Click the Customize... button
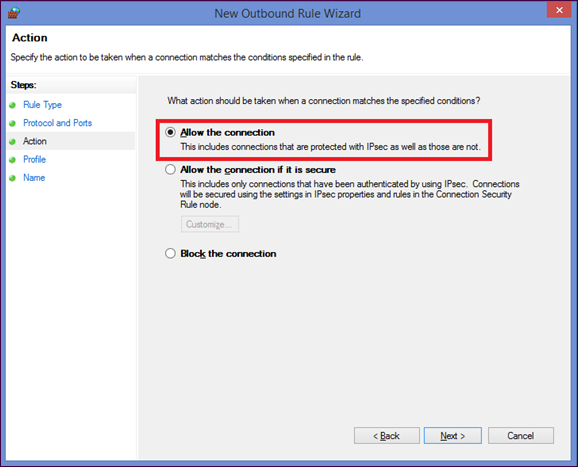The height and width of the screenshot is (467, 578). point(210,224)
